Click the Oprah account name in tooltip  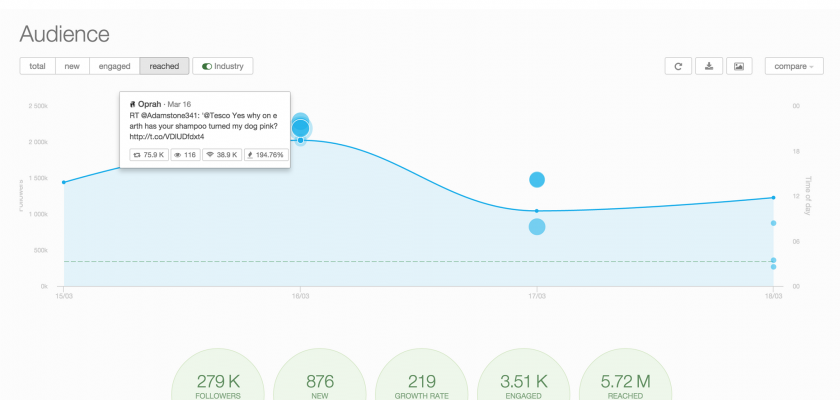150,104
